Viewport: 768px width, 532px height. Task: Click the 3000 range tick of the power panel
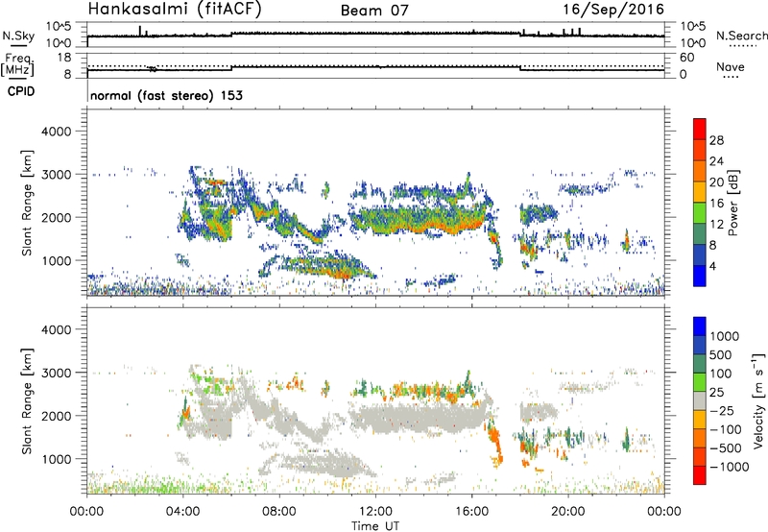(x=57, y=175)
